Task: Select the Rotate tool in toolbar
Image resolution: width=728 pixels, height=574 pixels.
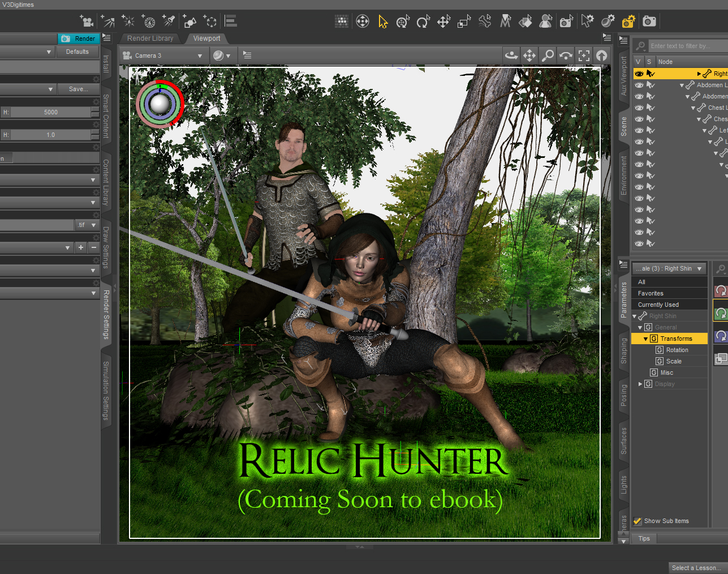Action: click(x=423, y=22)
